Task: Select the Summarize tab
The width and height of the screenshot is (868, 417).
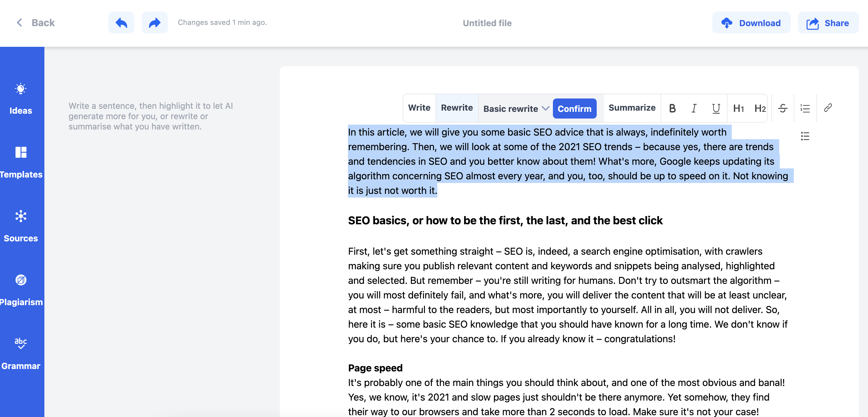Action: [632, 108]
